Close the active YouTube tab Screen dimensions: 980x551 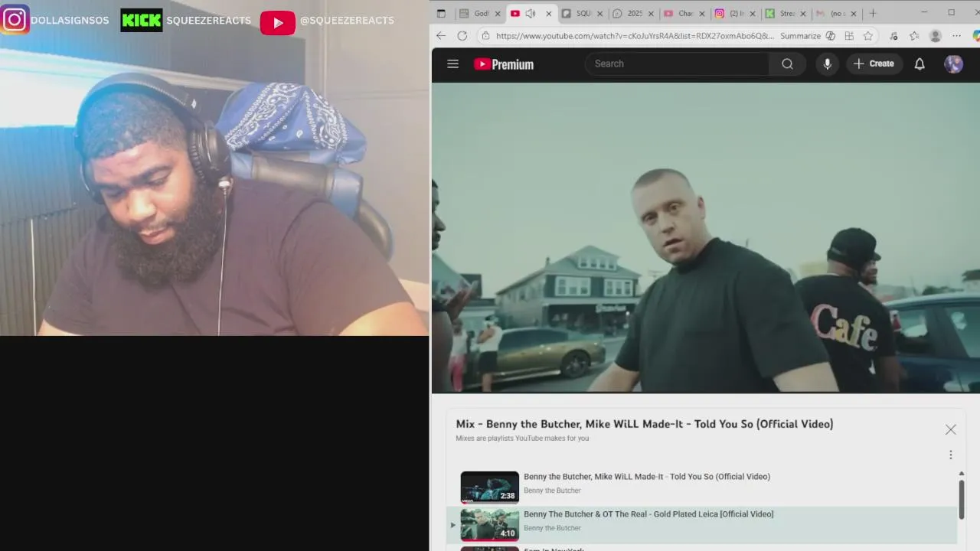(x=548, y=13)
